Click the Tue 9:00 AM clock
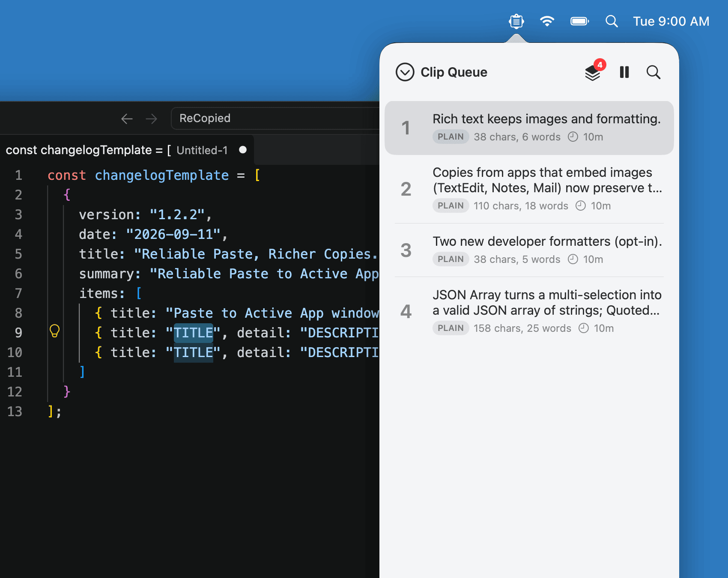The height and width of the screenshot is (578, 728). coord(671,21)
